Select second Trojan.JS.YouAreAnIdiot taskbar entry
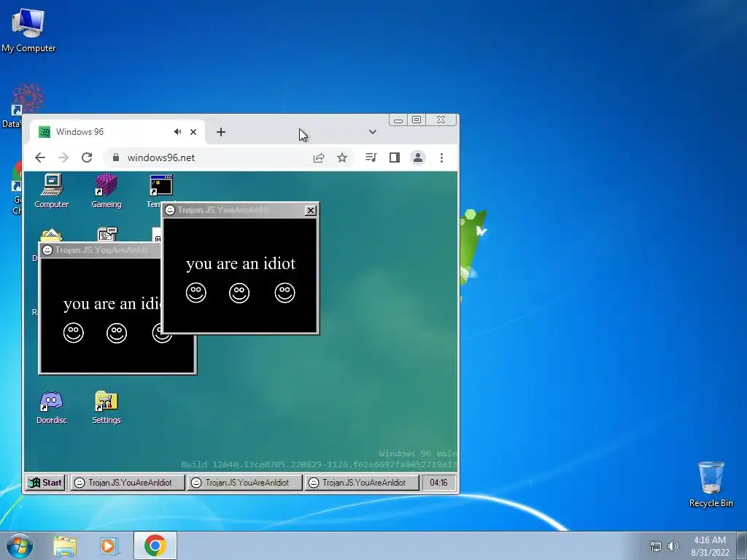 [x=244, y=483]
